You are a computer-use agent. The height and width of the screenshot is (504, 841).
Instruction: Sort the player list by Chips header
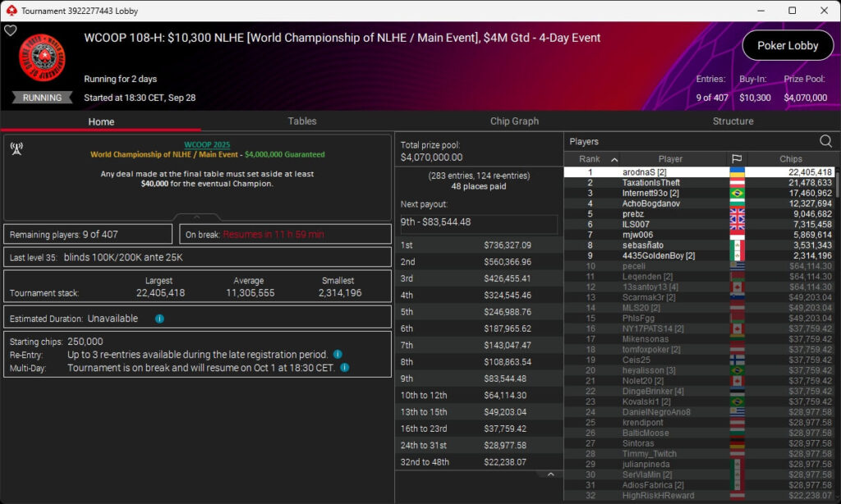(x=790, y=158)
